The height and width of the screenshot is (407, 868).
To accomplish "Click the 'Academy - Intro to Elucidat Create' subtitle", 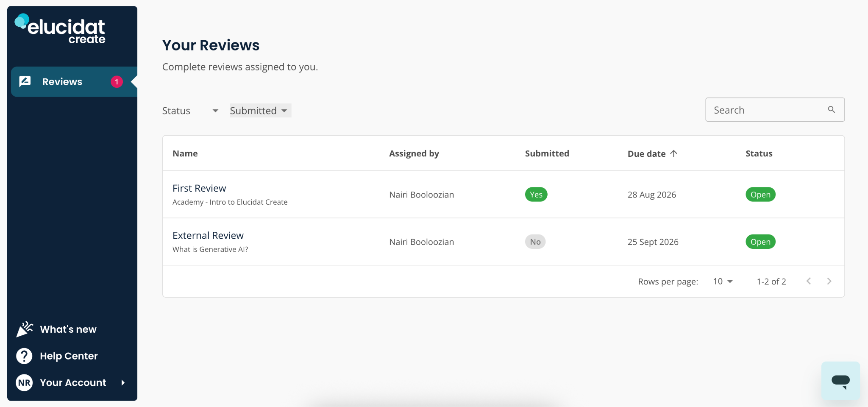I will (x=230, y=202).
